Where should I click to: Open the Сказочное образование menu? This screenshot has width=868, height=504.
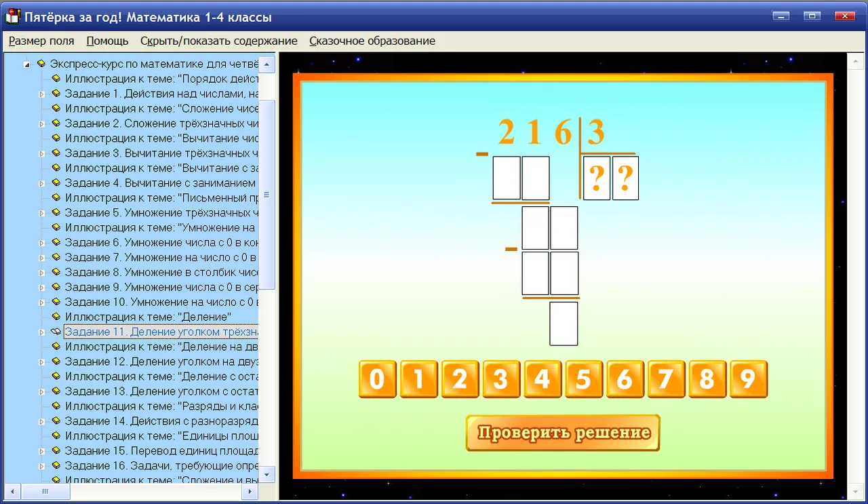click(x=372, y=41)
